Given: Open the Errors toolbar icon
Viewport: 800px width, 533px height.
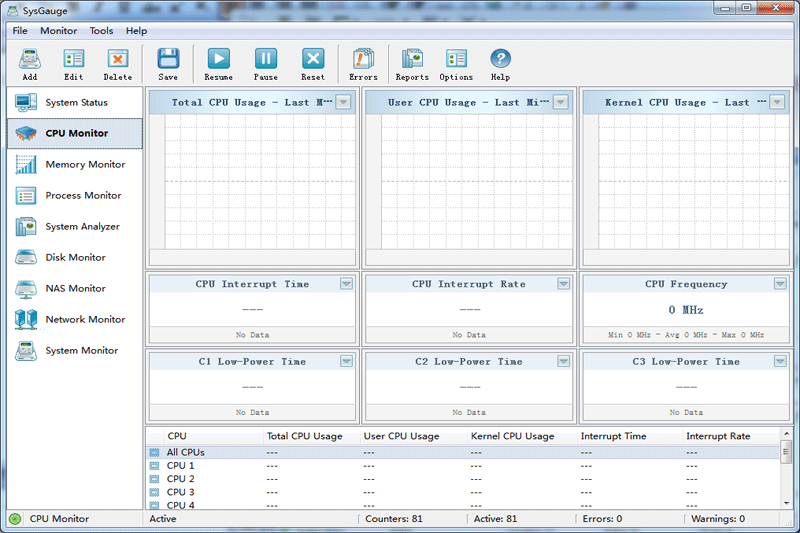Looking at the screenshot, I should tap(363, 64).
